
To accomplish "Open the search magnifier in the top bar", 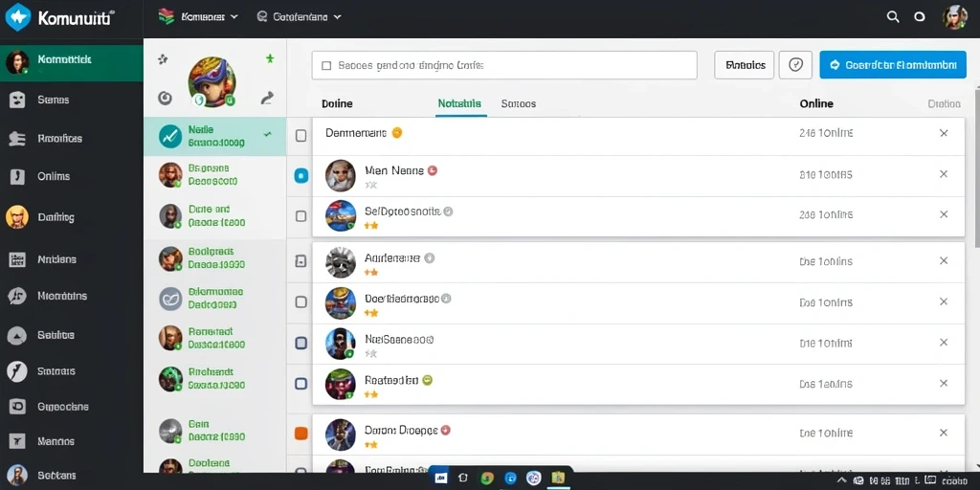I will point(893,17).
